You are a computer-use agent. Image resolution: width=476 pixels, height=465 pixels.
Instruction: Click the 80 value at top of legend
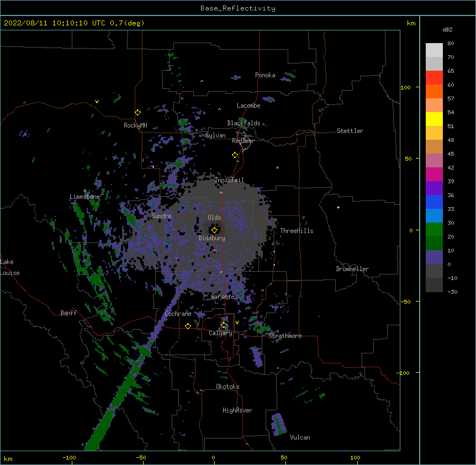tap(451, 44)
